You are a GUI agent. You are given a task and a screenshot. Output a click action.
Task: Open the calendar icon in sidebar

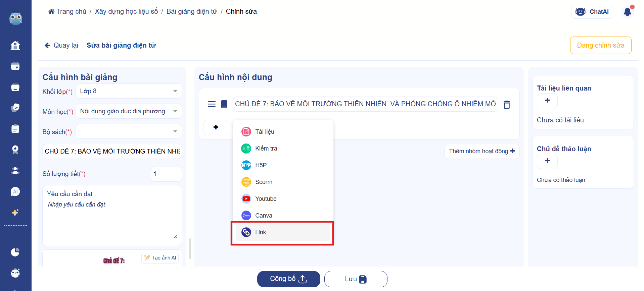point(15,66)
